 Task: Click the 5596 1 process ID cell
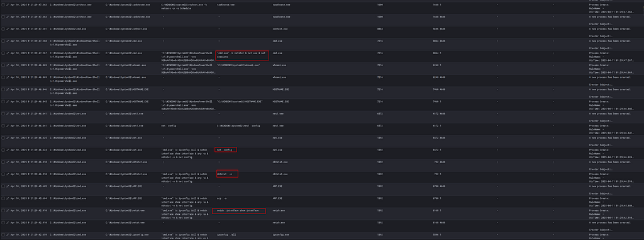click(x=437, y=234)
